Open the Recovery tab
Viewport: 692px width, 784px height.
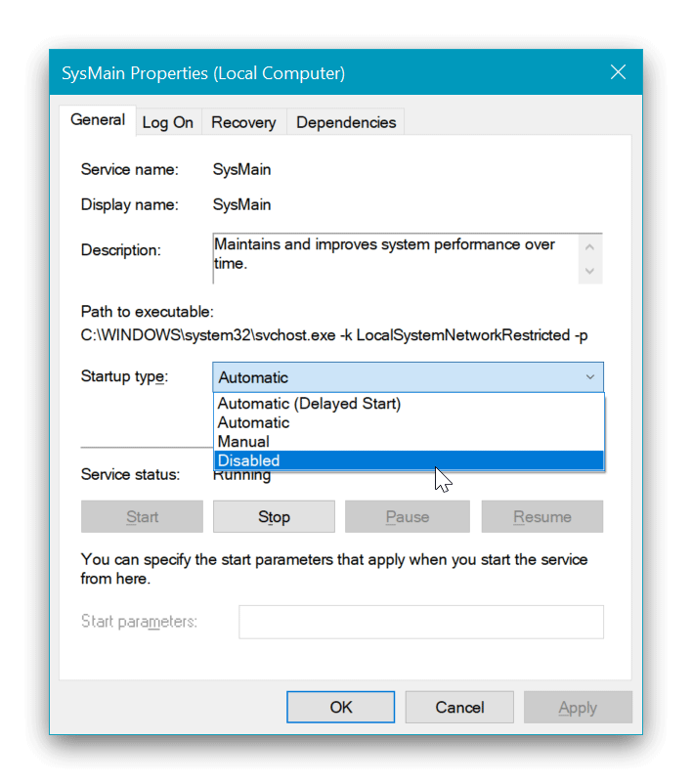[x=243, y=122]
